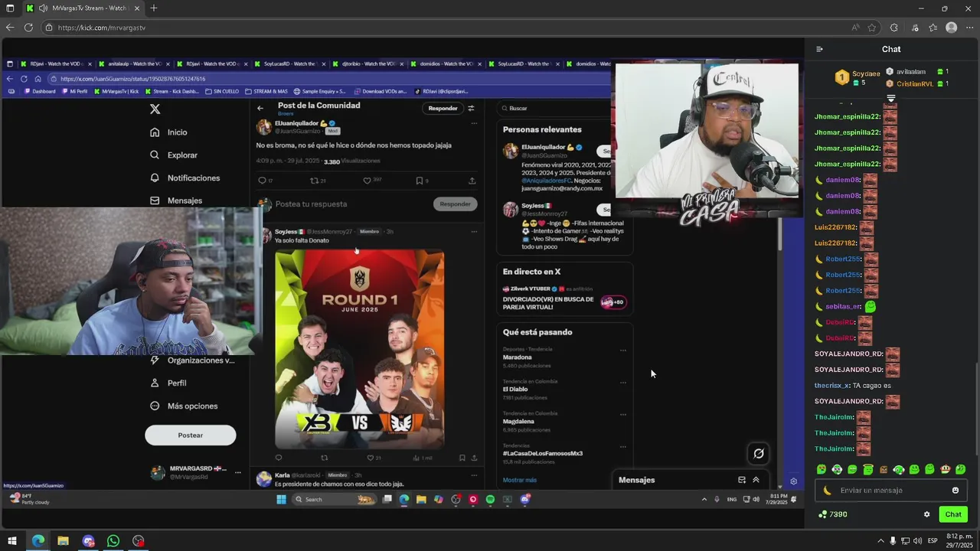Open Windows Start on outer taskbar

12,541
